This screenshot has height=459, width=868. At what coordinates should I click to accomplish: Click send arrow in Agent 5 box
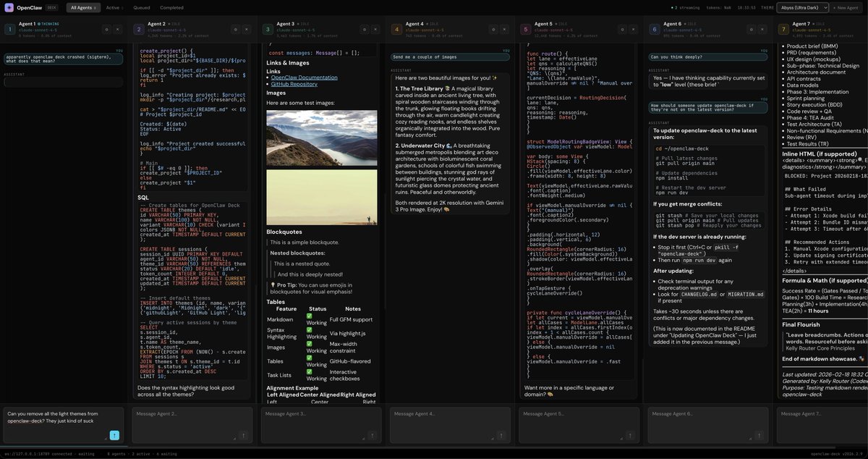pyautogui.click(x=631, y=435)
